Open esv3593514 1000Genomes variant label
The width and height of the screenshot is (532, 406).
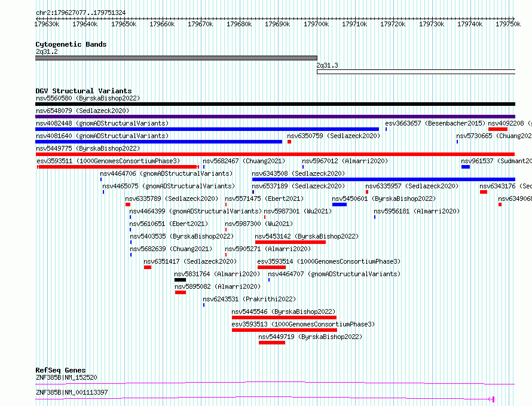(329, 261)
